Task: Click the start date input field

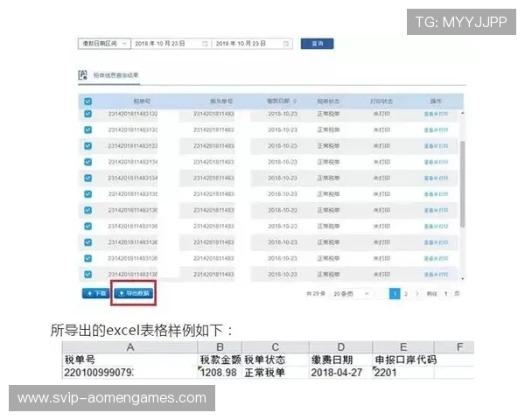Action: click(x=171, y=44)
